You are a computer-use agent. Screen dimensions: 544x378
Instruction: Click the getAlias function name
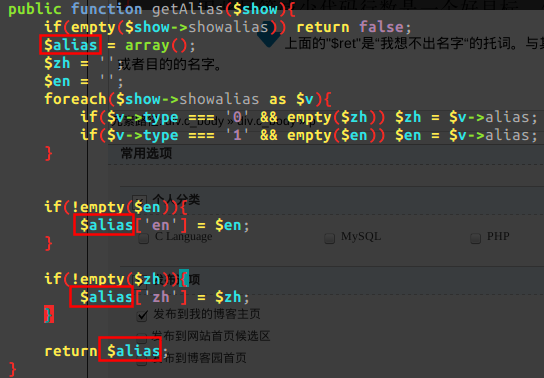coord(188,9)
